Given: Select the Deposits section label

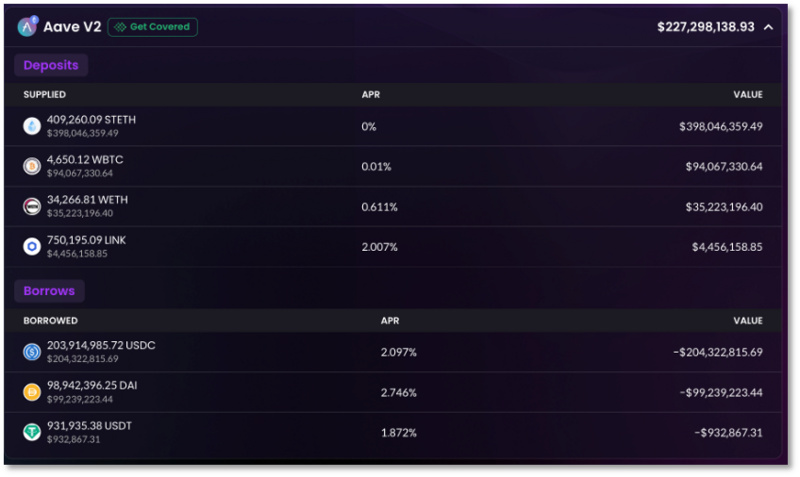Looking at the screenshot, I should tap(51, 65).
